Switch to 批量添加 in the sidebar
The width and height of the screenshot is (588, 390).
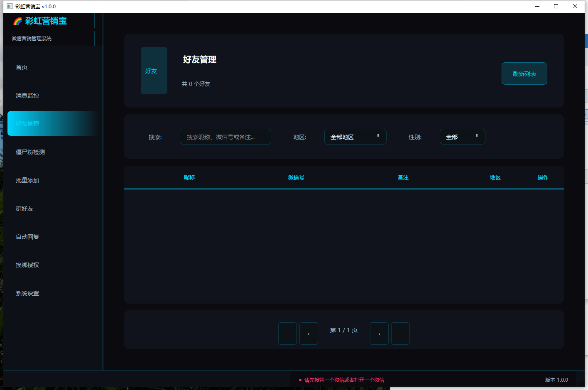point(53,180)
